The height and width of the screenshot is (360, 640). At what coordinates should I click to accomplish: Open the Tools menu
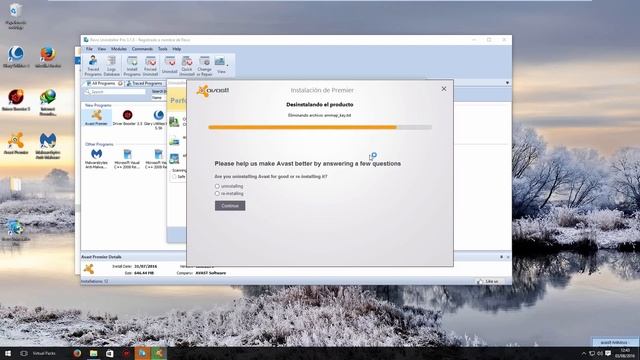[162, 49]
